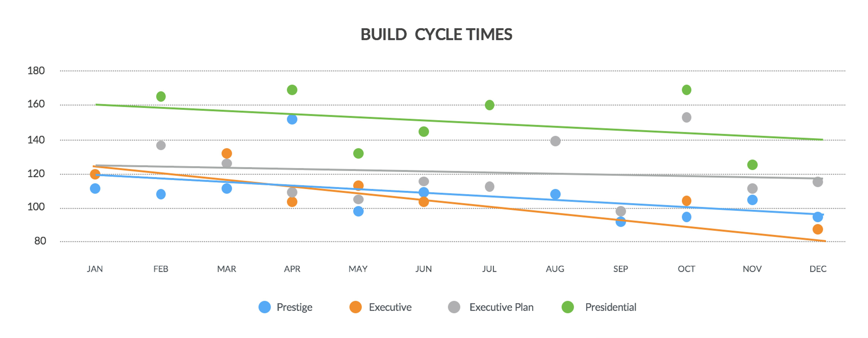Select the orange Executive point for March
This screenshot has width=868, height=338.
pos(227,153)
